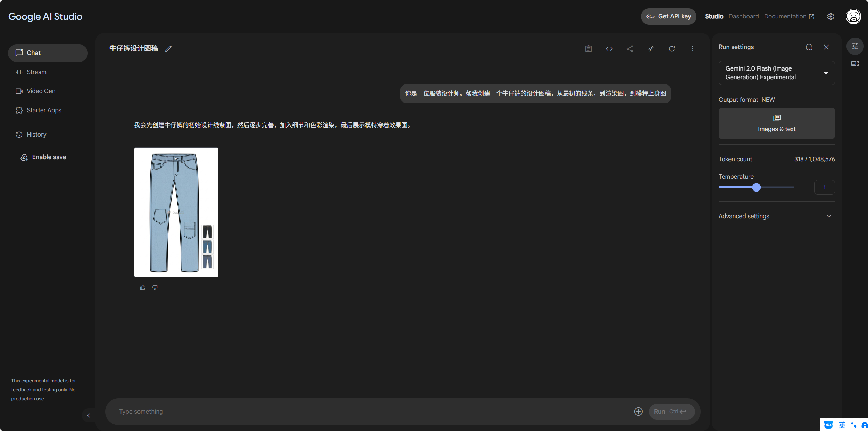Click the user prompt message bubble
This screenshot has width=868, height=431.
535,93
